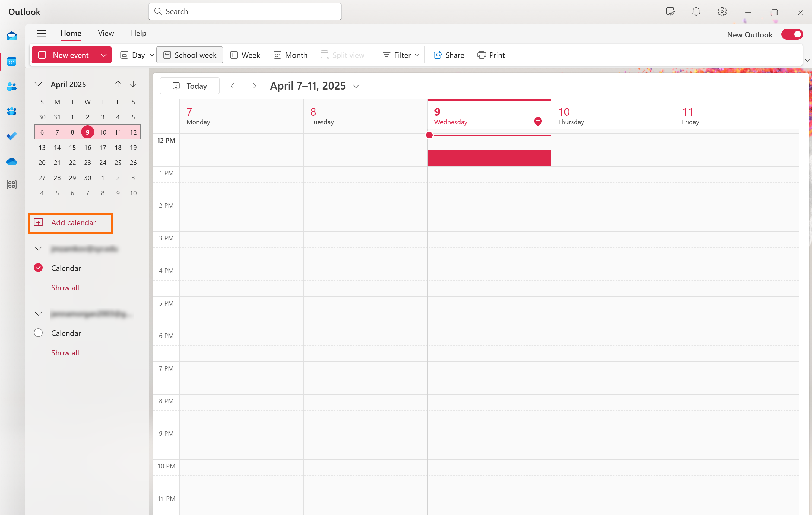812x515 pixels.
Task: Switch to the View tab
Action: click(x=106, y=33)
